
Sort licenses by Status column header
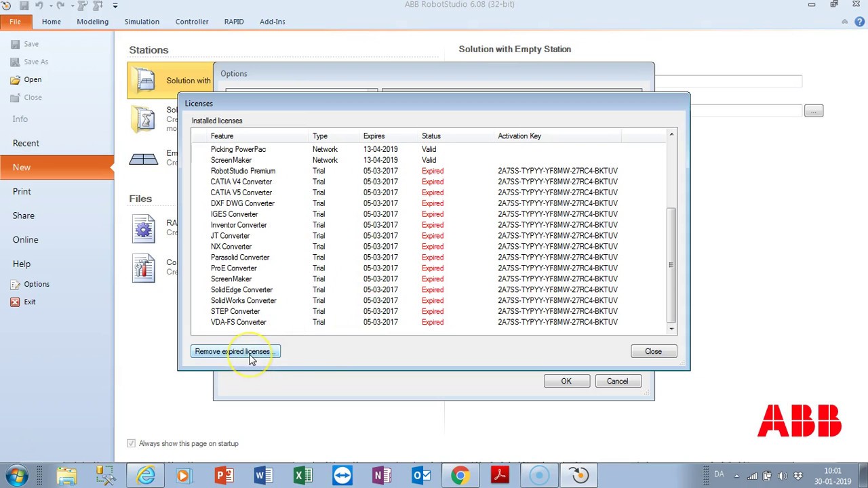click(456, 136)
